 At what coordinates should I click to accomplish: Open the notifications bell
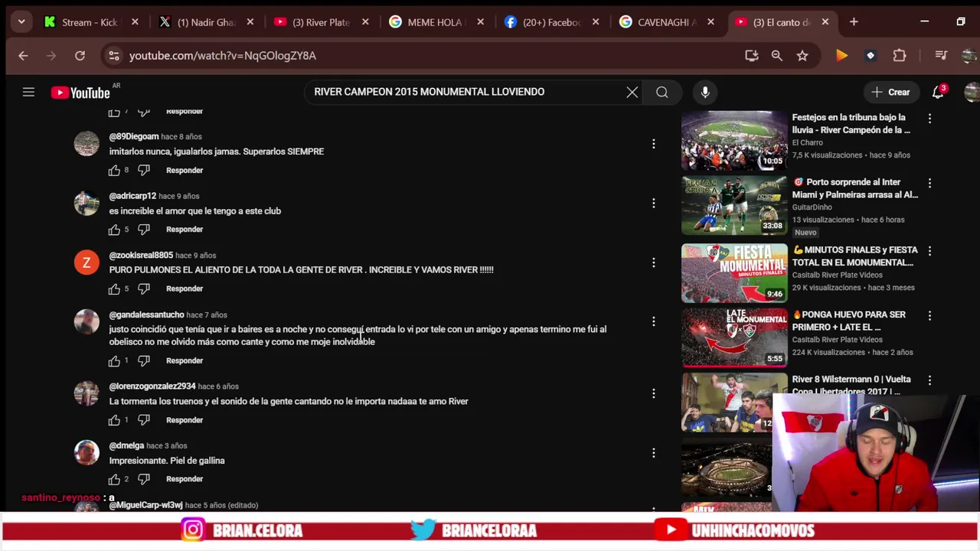pyautogui.click(x=938, y=93)
